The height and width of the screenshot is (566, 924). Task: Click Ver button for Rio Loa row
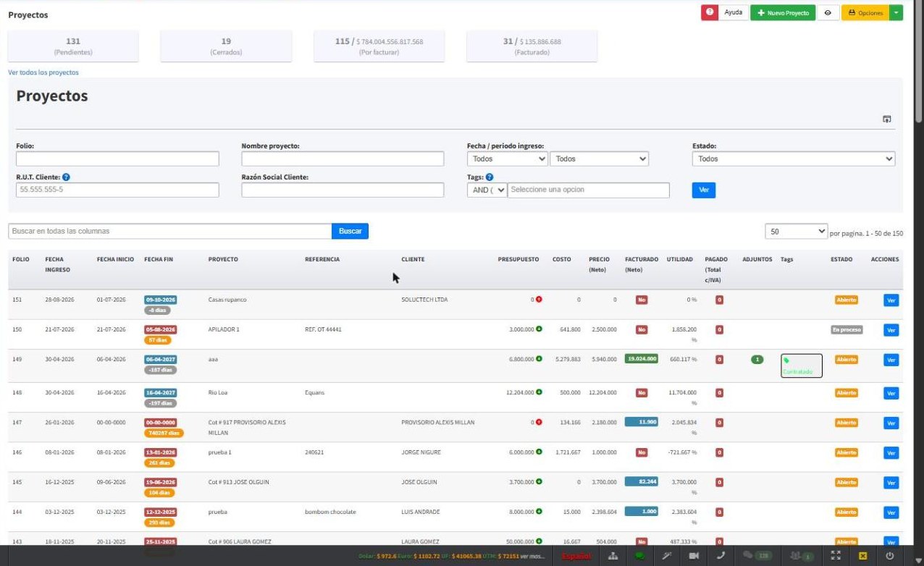point(891,393)
